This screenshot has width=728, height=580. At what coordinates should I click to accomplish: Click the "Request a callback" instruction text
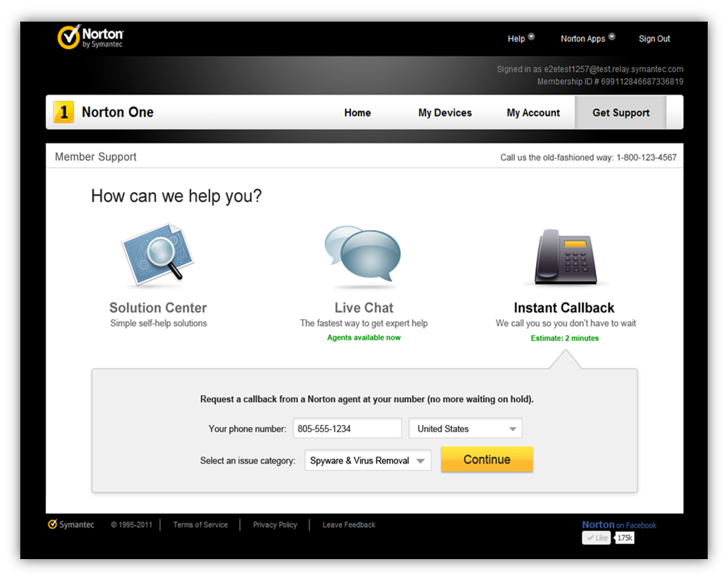point(367,400)
